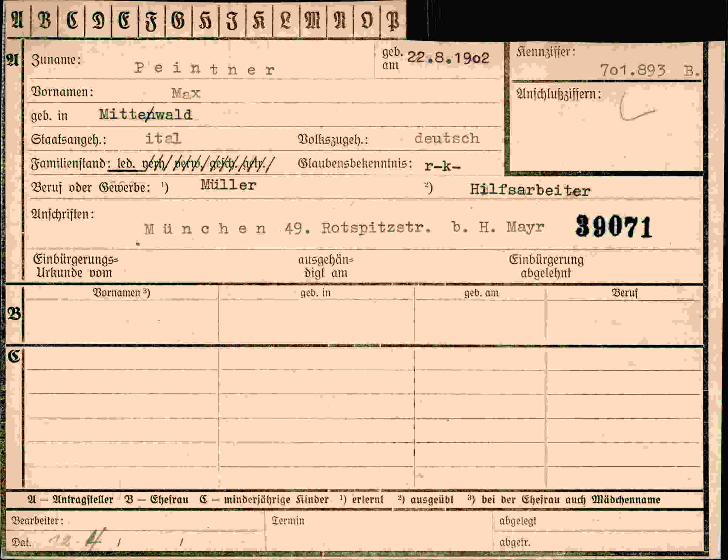Click the legend 'C = minderjährige Kinder'
The width and height of the screenshot is (728, 560).
264,500
